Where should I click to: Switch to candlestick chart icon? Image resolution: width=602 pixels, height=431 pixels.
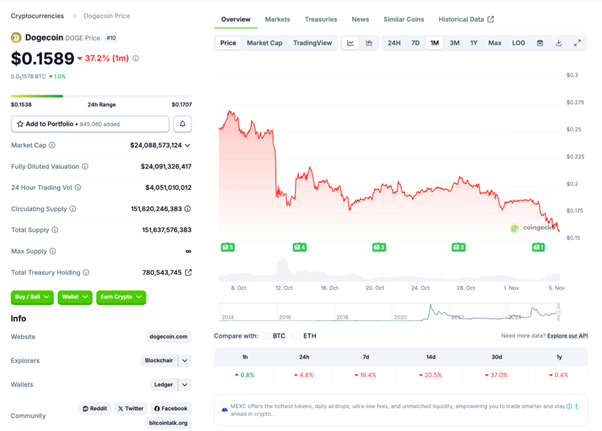[x=369, y=43]
